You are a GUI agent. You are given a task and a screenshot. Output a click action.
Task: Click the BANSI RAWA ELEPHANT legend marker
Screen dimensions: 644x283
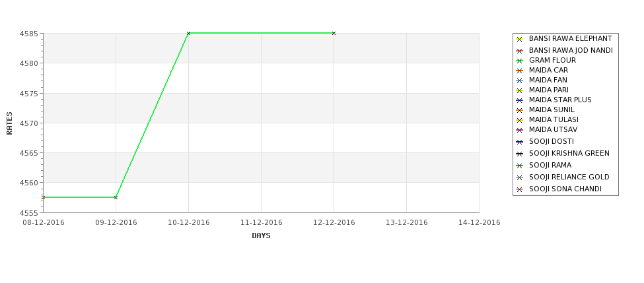click(520, 39)
